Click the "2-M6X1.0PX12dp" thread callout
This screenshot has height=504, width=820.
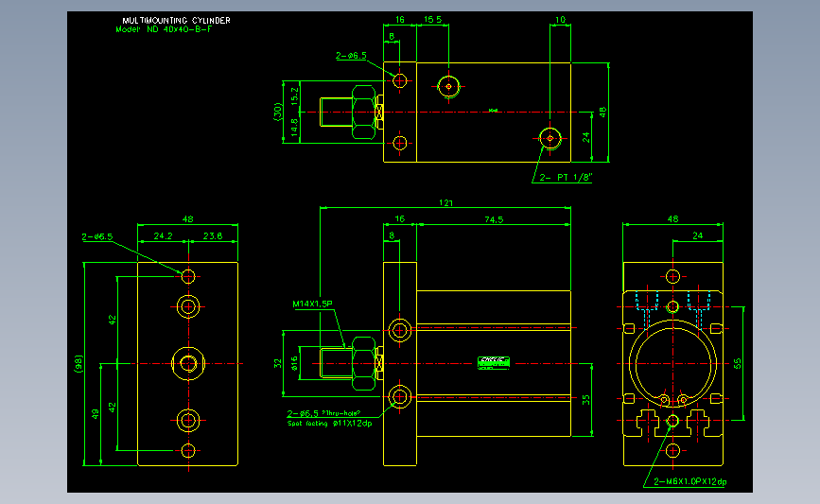click(x=690, y=481)
